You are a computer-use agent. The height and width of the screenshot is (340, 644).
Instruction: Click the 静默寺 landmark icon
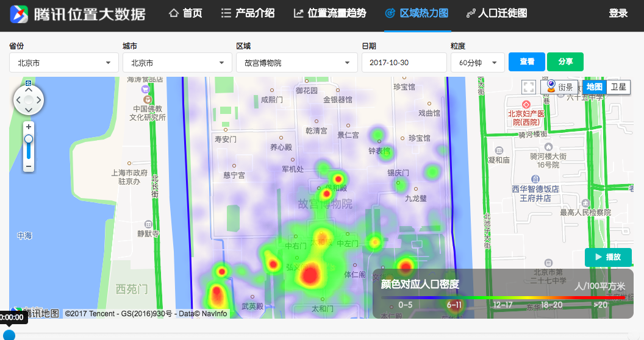point(148,224)
